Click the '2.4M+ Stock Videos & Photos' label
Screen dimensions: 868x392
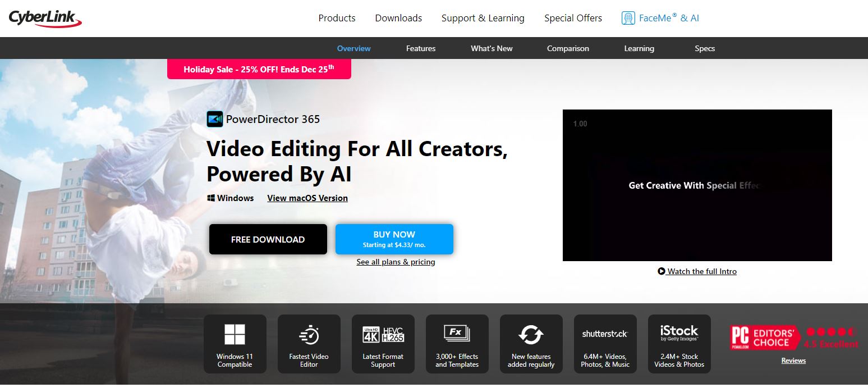(679, 361)
